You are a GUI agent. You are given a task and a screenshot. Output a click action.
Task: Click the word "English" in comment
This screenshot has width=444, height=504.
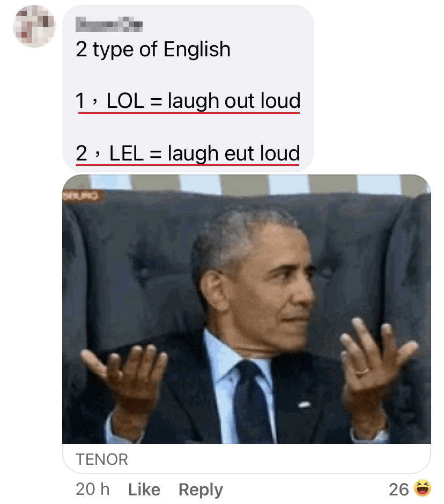(197, 49)
